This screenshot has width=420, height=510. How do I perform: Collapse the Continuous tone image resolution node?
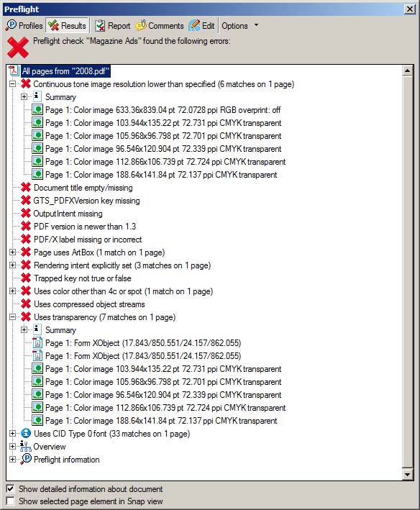point(12,84)
